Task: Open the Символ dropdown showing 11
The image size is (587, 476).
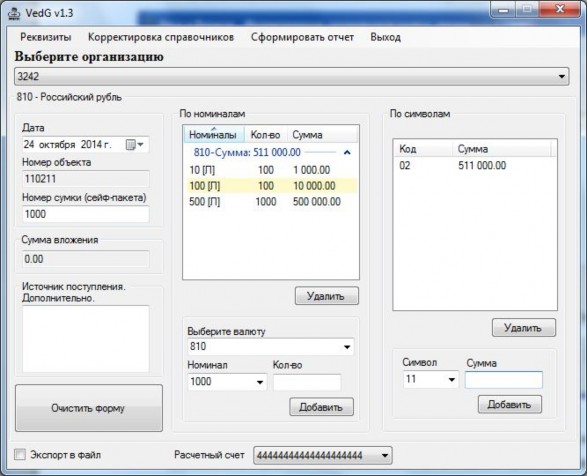Action: pos(451,380)
